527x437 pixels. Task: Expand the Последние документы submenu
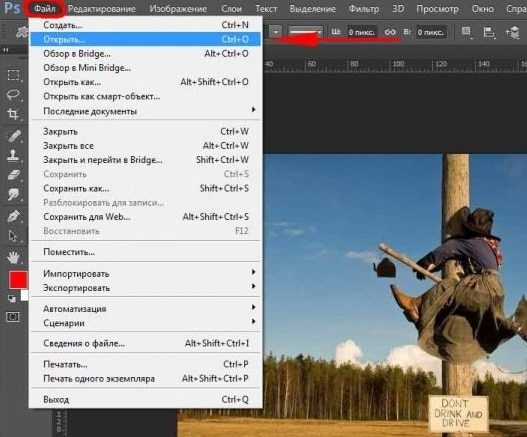pyautogui.click(x=146, y=111)
